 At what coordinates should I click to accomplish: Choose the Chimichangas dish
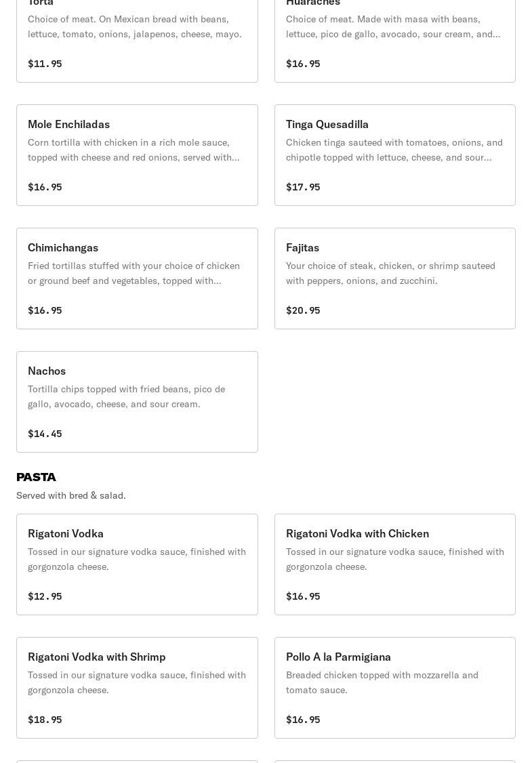tap(63, 248)
